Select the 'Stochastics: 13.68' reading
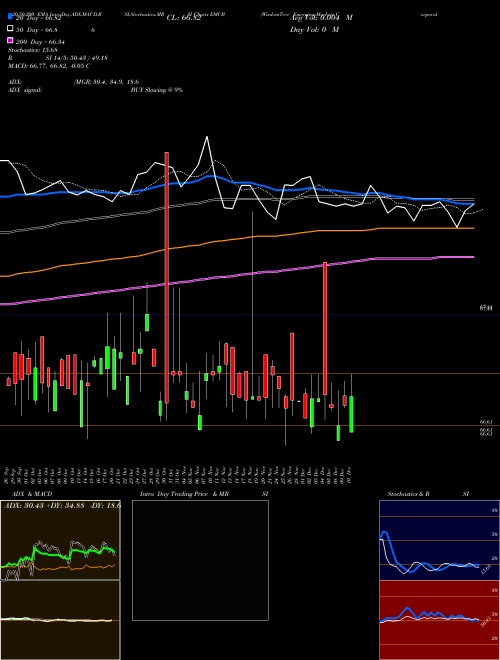Image resolution: width=500 pixels, height=660 pixels. click(35, 51)
